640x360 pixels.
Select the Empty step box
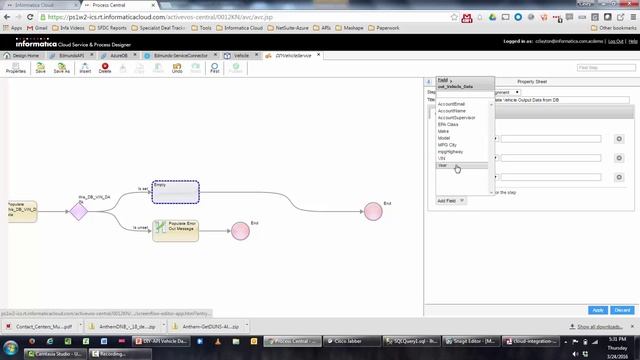(176, 192)
